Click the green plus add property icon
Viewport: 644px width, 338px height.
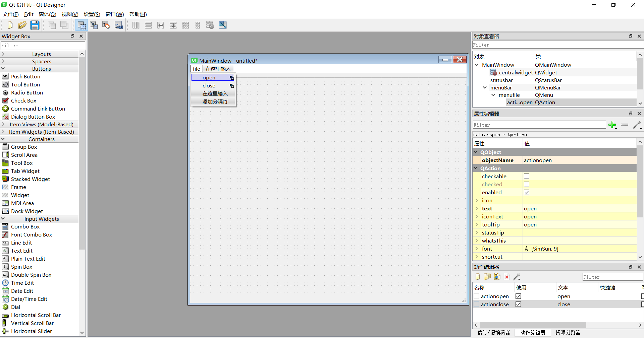point(612,125)
